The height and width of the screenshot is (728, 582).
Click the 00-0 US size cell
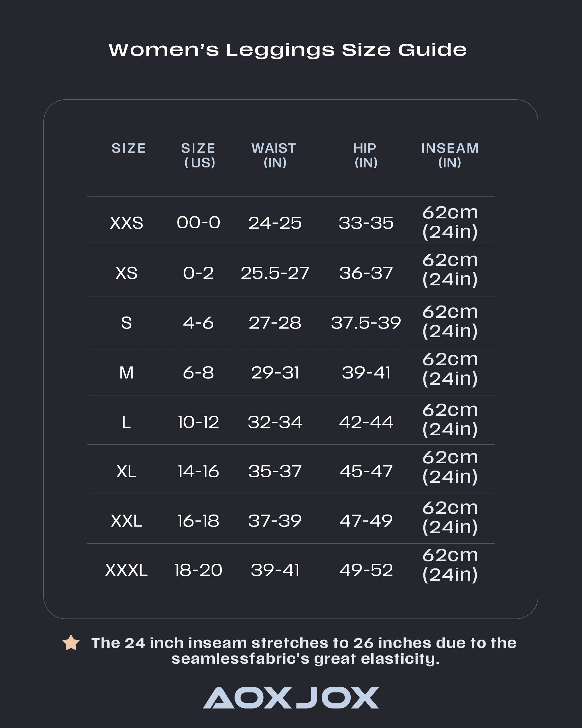click(x=198, y=223)
